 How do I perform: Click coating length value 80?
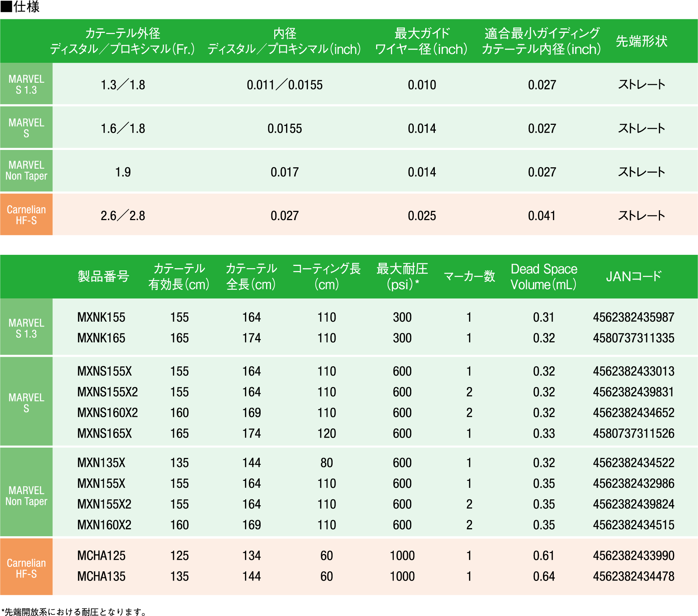pyautogui.click(x=327, y=463)
